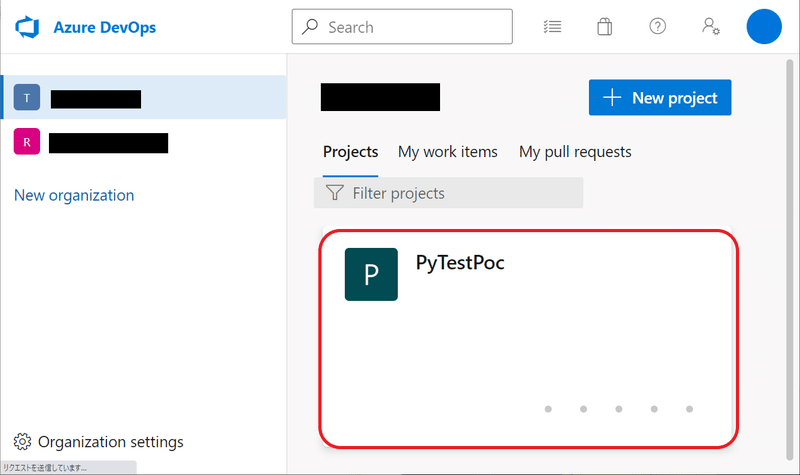Create a project with New project button
Screen dimensions: 800x475
point(660,97)
